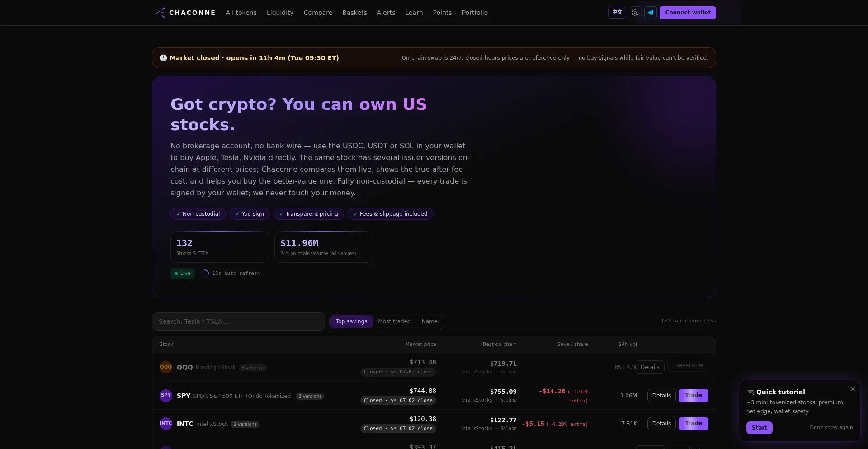Start the Quick tutorial
Image resolution: width=868 pixels, height=449 pixels.
tap(759, 428)
